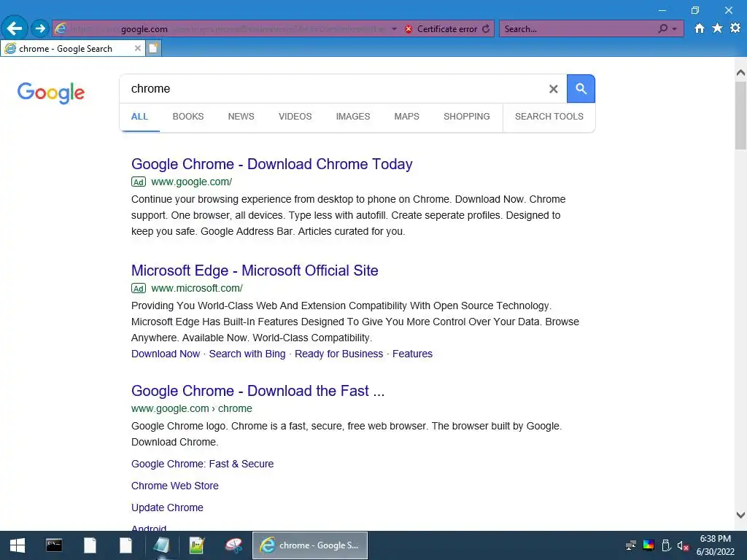747x560 pixels.
Task: Open the 'Download Now' sitelink
Action: click(166, 354)
